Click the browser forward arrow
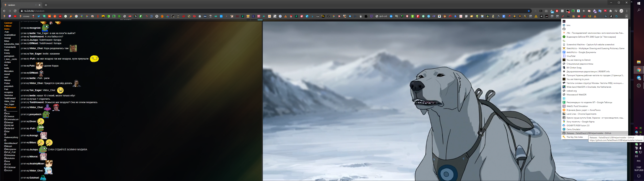Screen dimensions: 644x181 point(10,11)
